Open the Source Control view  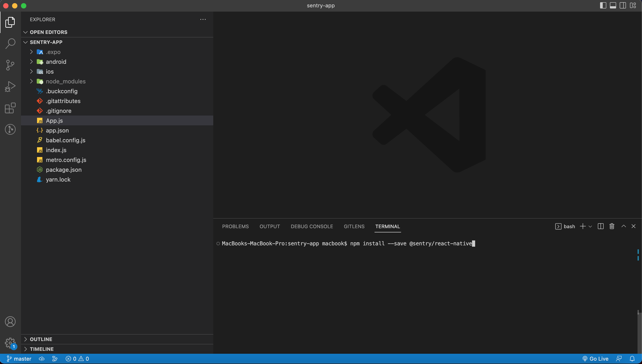10,65
